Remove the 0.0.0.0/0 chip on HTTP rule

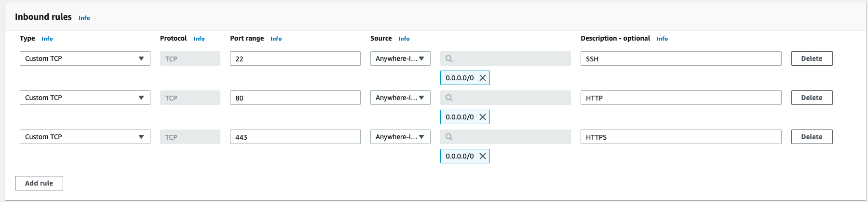482,117
